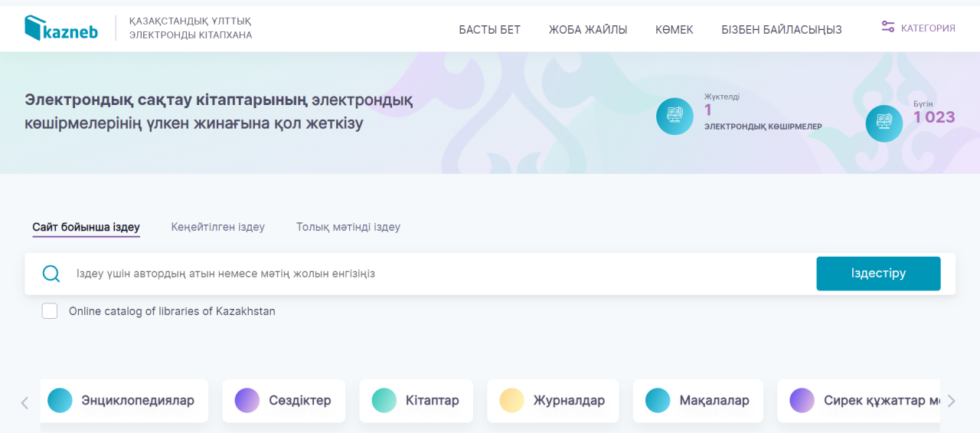The height and width of the screenshot is (433, 980).
Task: Click the magnifier icon in search bar
Action: [x=51, y=274]
